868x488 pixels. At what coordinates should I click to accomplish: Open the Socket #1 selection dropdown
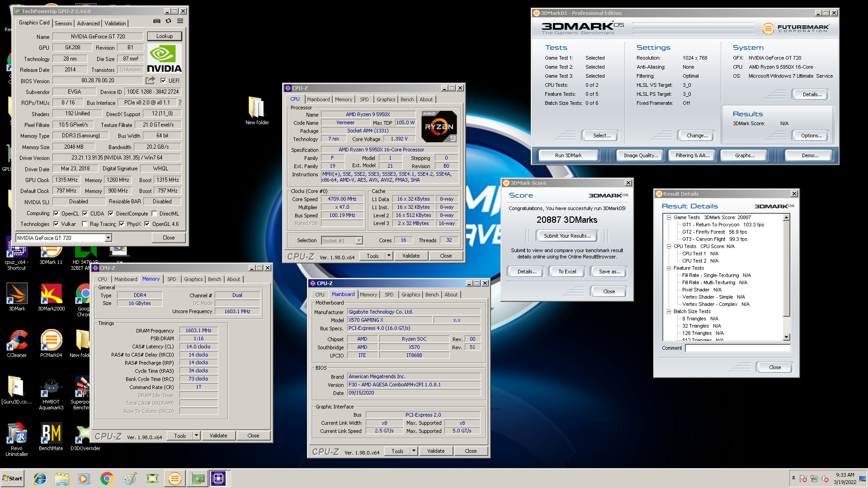[359, 240]
